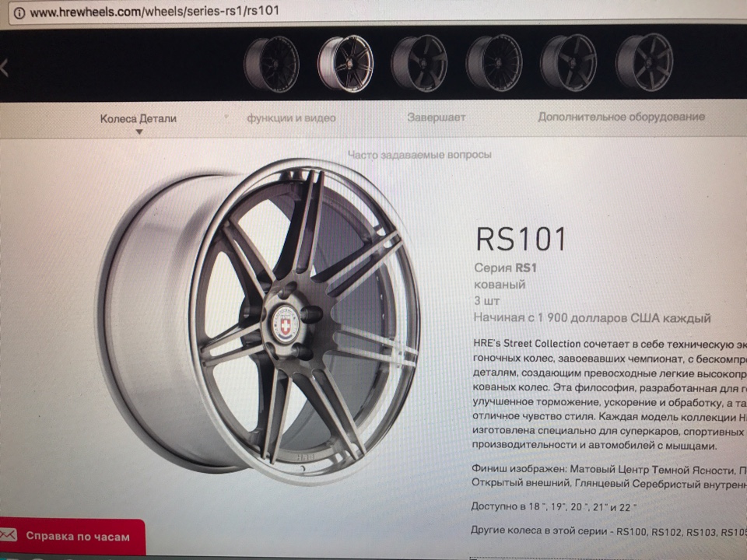
Task: Switch to функции и видео tab
Action: (x=291, y=118)
